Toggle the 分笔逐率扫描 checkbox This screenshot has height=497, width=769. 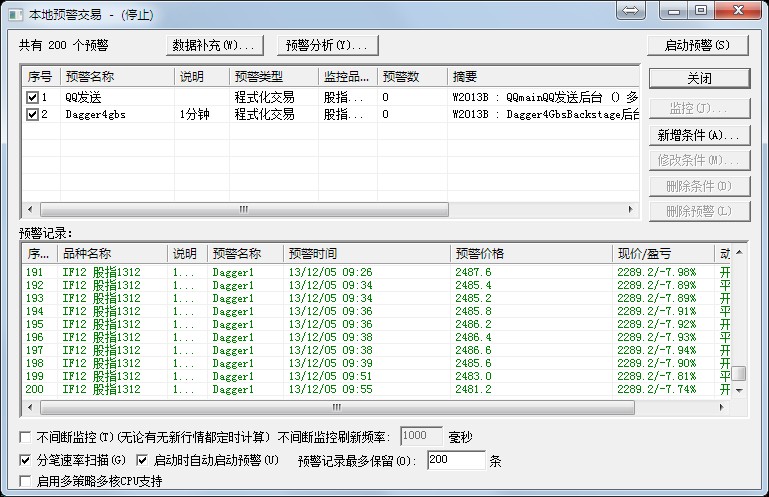pyautogui.click(x=25, y=460)
